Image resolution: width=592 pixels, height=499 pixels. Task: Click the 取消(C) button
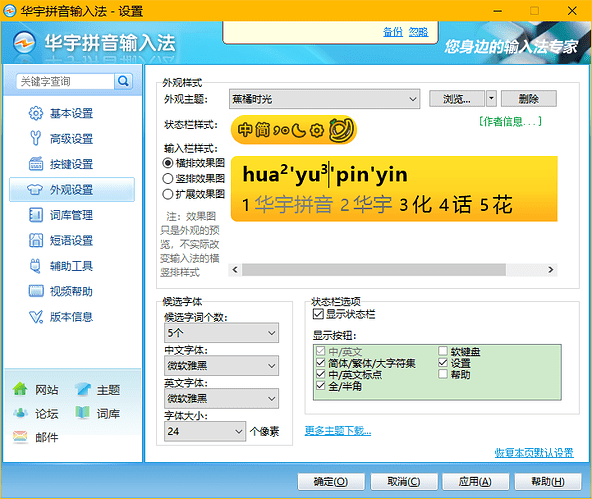tap(404, 482)
